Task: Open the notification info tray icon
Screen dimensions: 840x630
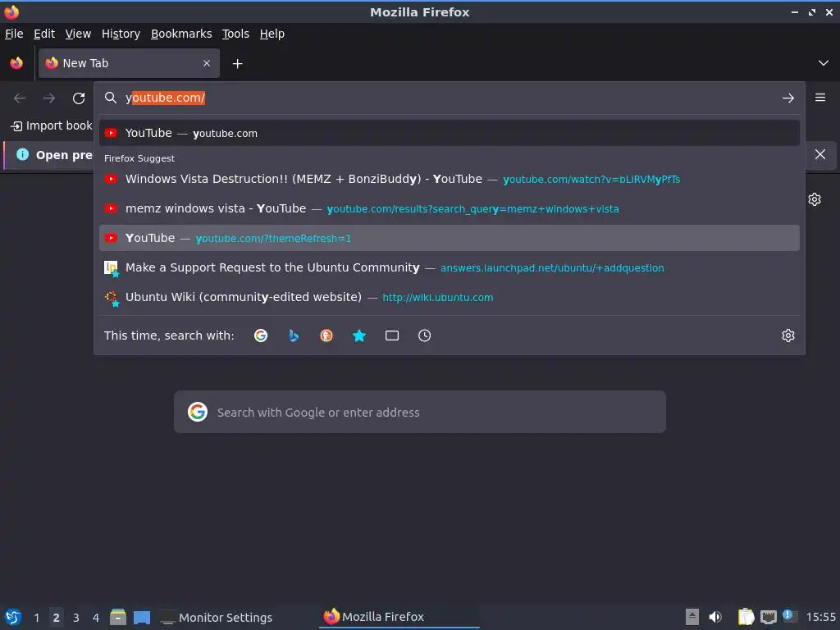Action: click(x=789, y=616)
